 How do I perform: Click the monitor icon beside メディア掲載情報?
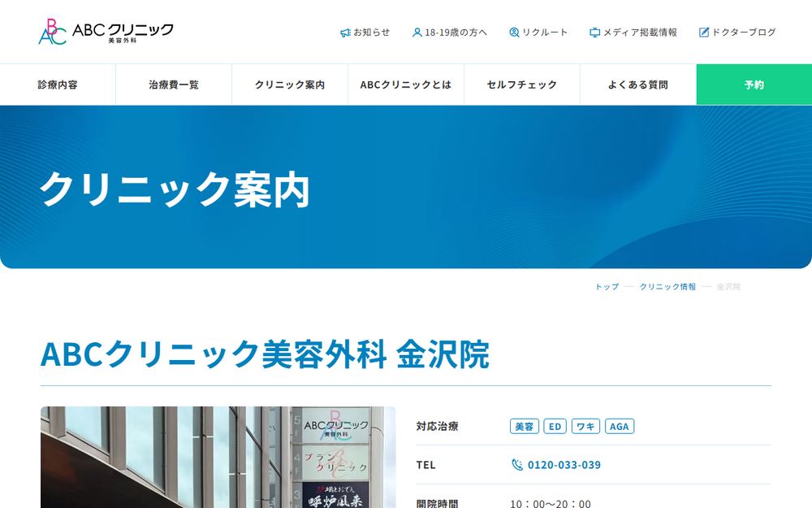(x=595, y=33)
